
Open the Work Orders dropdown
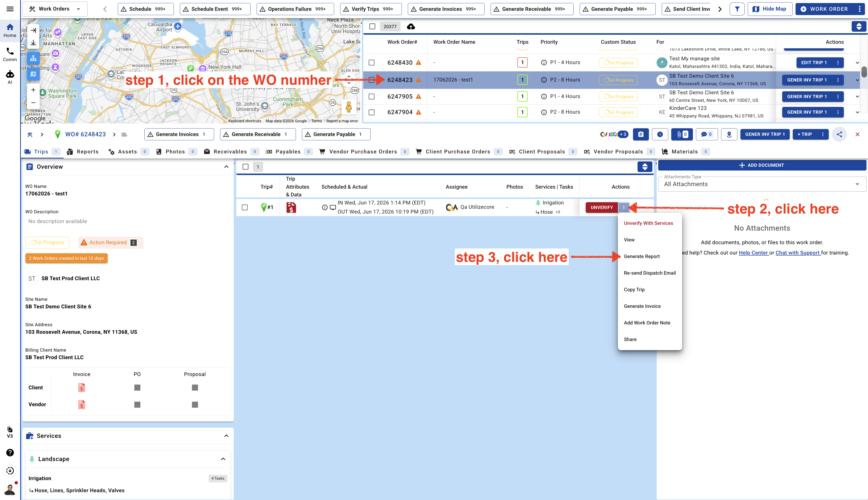click(x=55, y=9)
